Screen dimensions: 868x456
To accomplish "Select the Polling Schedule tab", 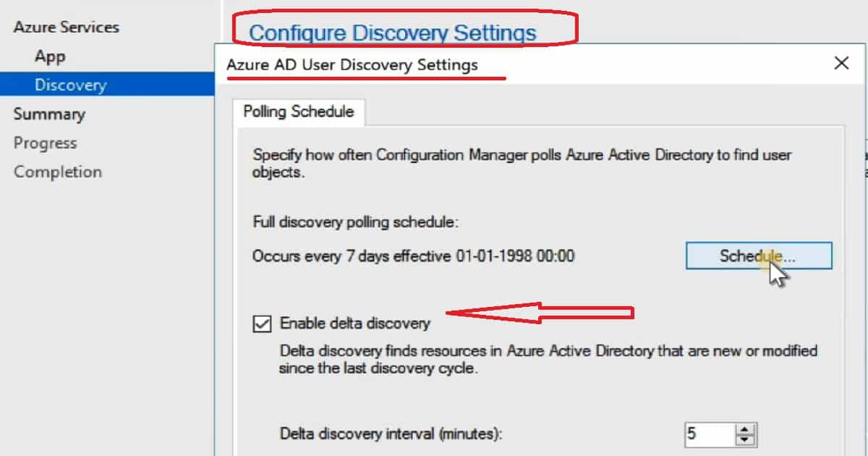I will (299, 111).
